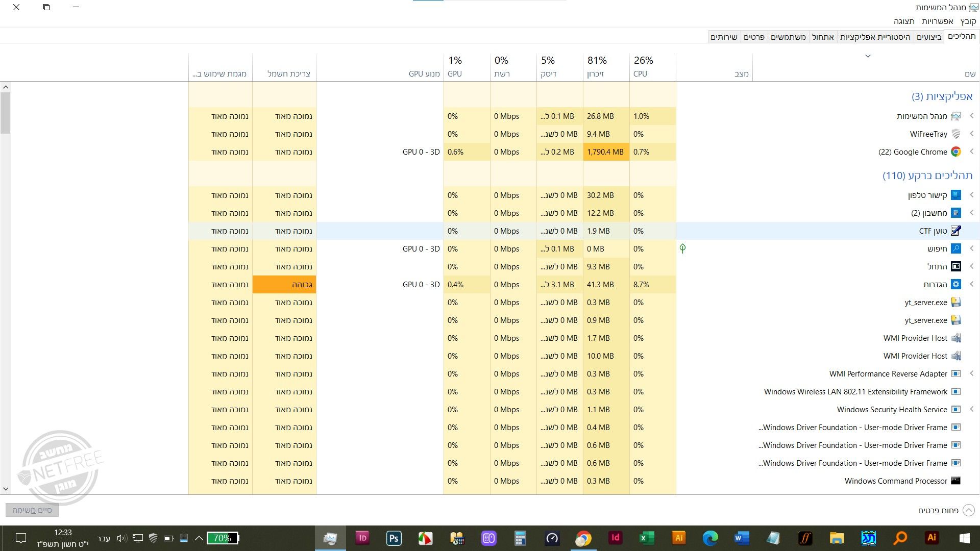Click the vertical scrollbar down arrow
The height and width of the screenshot is (551, 980).
coord(6,489)
